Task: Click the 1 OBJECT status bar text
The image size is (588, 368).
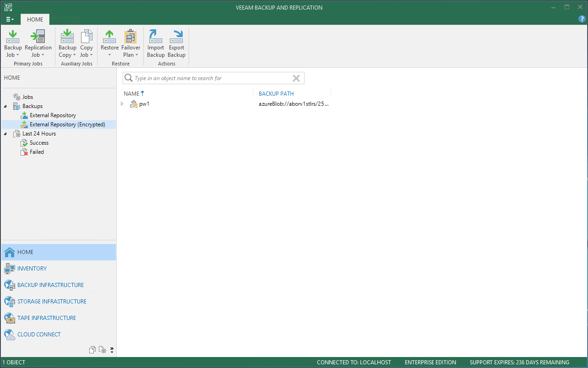Action: (x=14, y=363)
